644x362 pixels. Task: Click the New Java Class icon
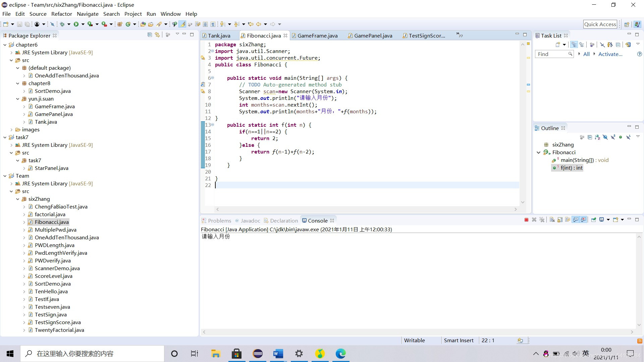[x=128, y=24]
